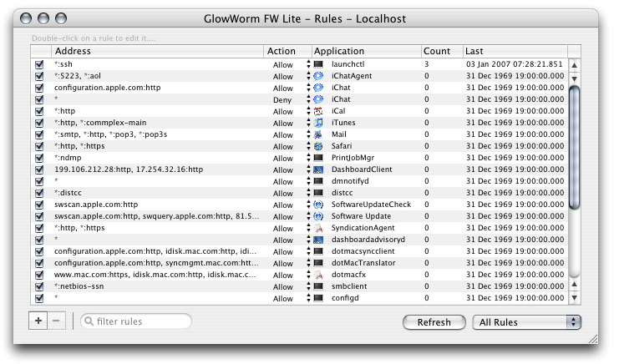Image resolution: width=619 pixels, height=364 pixels.
Task: Click the iCal calendar icon
Action: 318,111
